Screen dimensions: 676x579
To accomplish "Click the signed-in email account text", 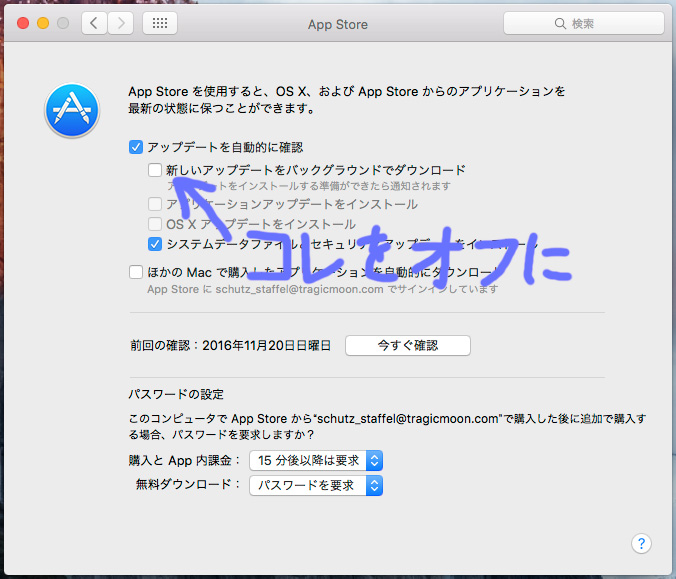I will click(322, 289).
